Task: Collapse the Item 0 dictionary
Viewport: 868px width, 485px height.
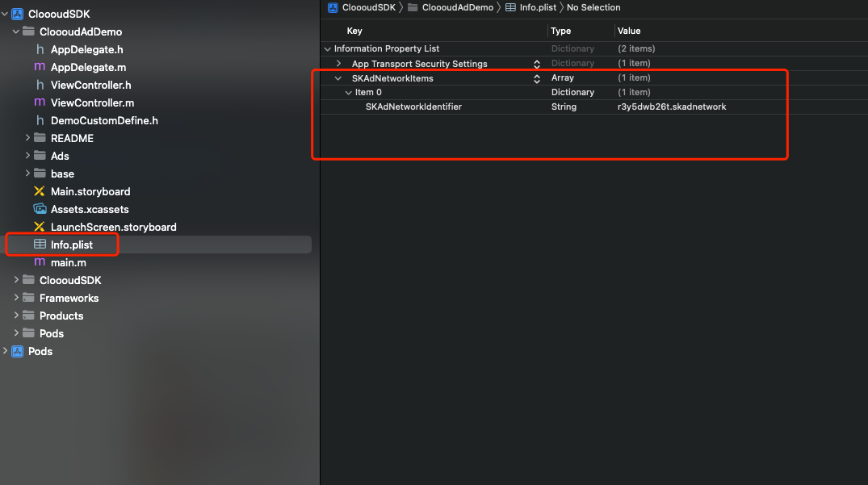Action: point(348,92)
